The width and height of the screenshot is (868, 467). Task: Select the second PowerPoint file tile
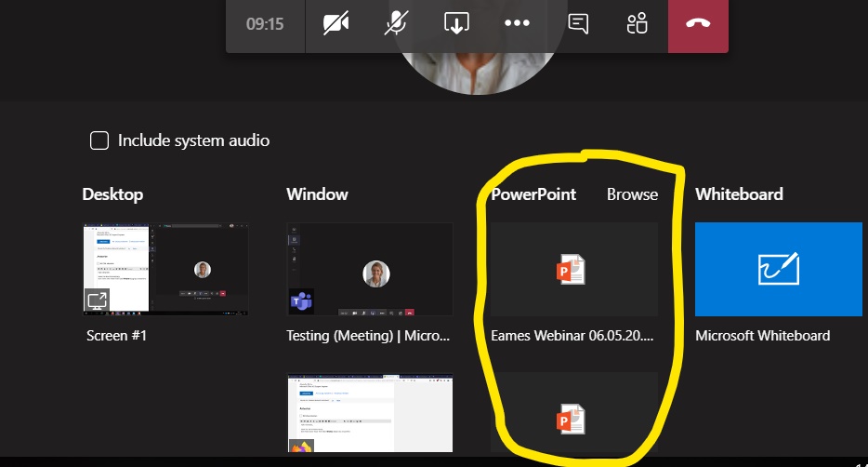(574, 413)
